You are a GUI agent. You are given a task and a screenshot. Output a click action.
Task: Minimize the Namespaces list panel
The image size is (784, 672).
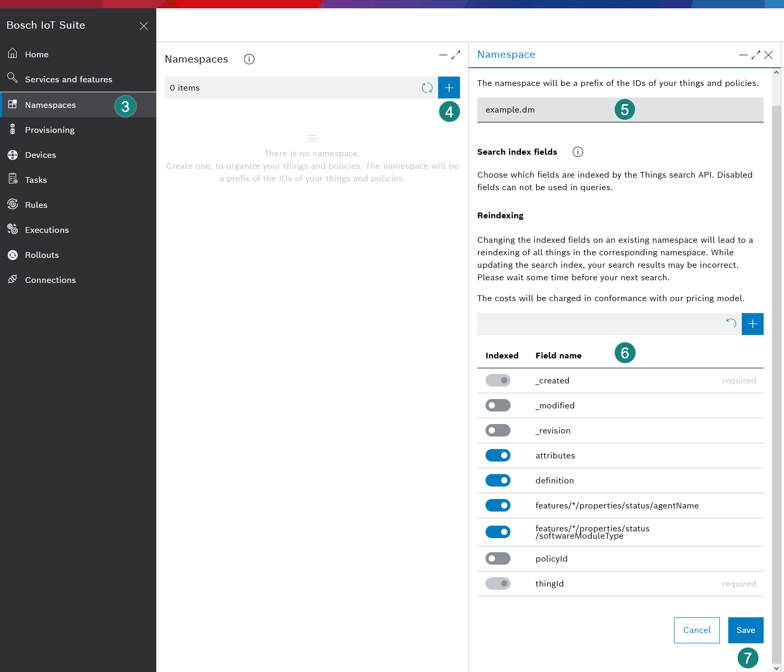coord(443,55)
